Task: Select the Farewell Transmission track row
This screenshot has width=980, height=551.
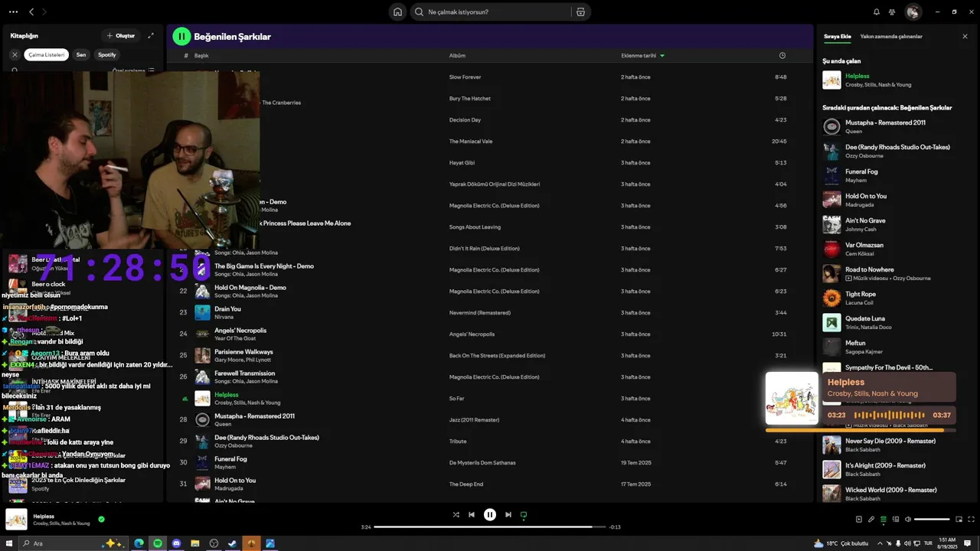Action: (x=490, y=377)
